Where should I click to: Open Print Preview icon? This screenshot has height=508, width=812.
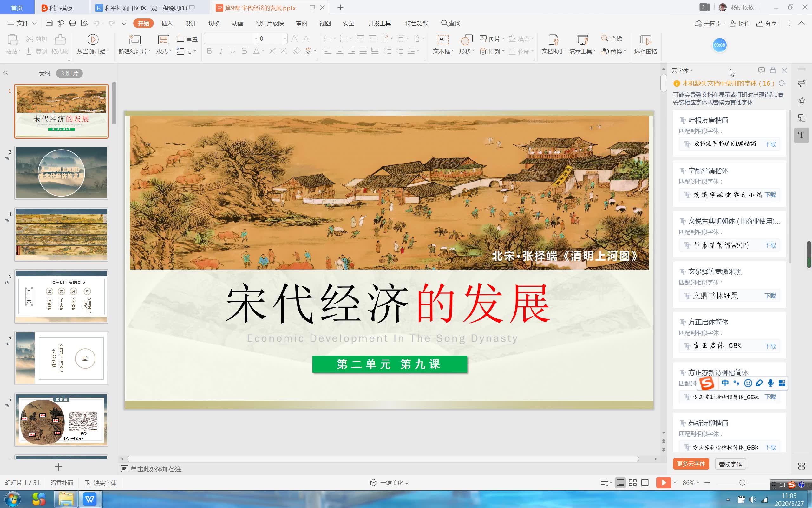(85, 23)
